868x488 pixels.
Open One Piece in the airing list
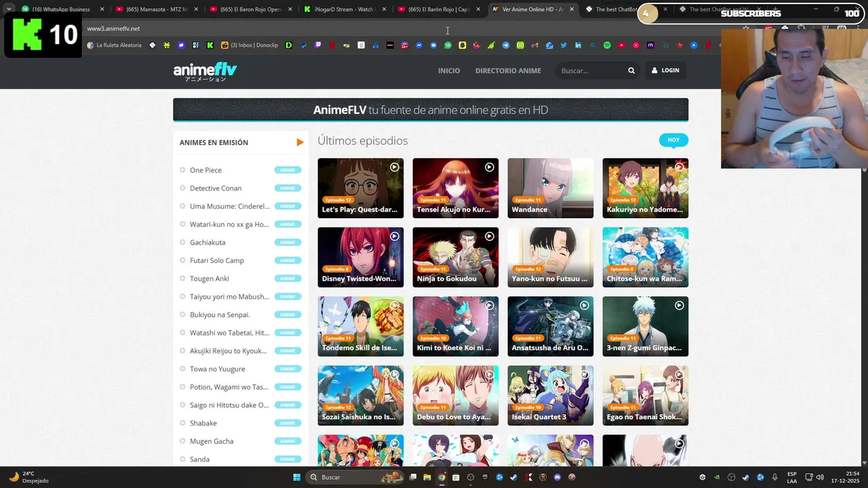(205, 170)
